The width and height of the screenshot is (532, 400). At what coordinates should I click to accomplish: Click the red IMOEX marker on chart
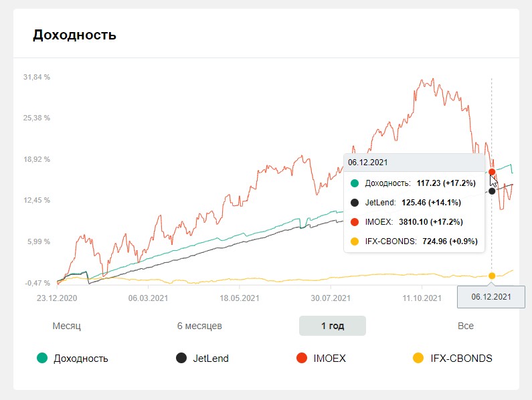(x=492, y=172)
